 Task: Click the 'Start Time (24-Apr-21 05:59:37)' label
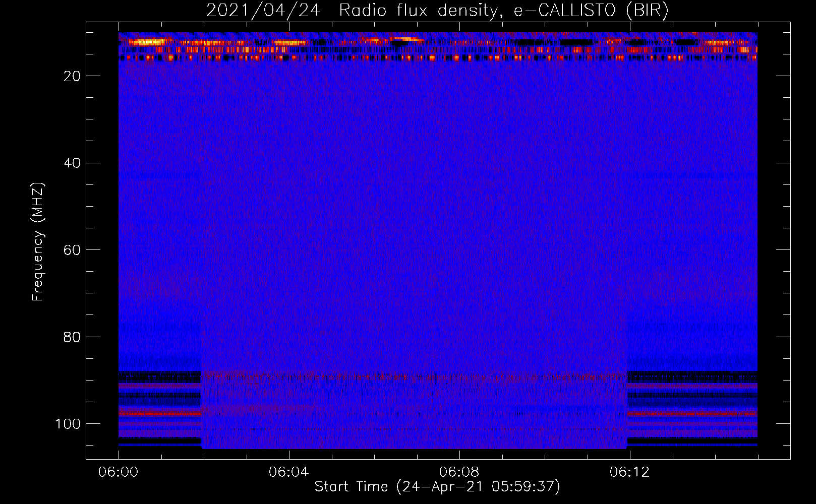(x=437, y=487)
